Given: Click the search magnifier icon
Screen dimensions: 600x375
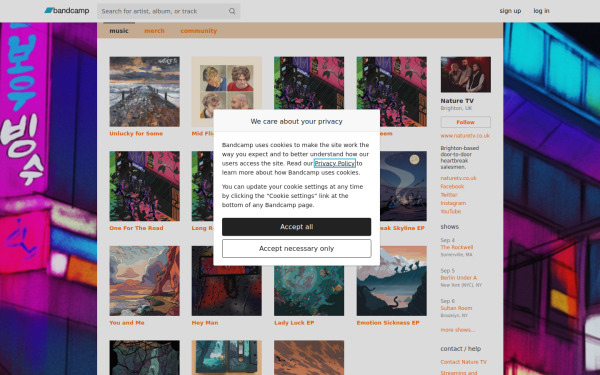Looking at the screenshot, I should 232,11.
